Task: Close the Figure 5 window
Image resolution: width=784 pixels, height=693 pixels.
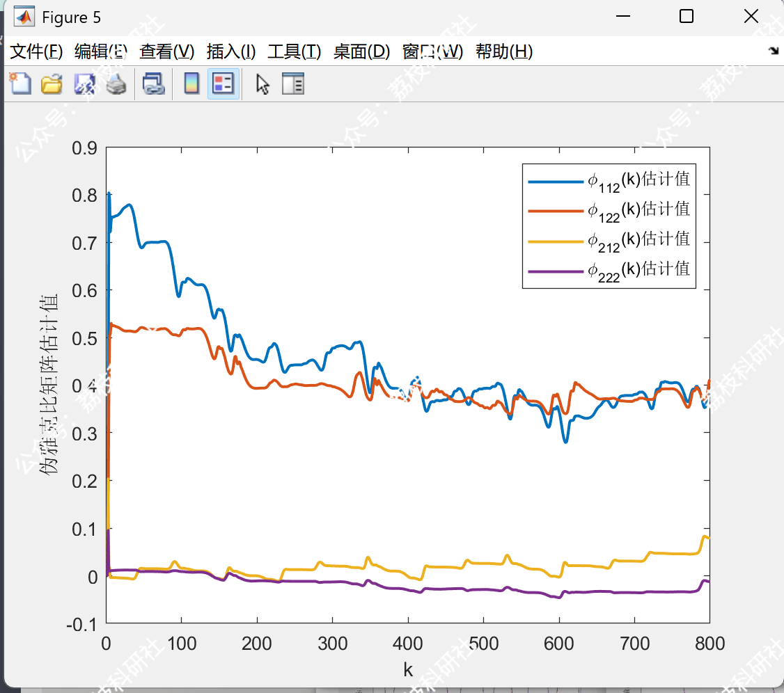Action: pos(751,17)
